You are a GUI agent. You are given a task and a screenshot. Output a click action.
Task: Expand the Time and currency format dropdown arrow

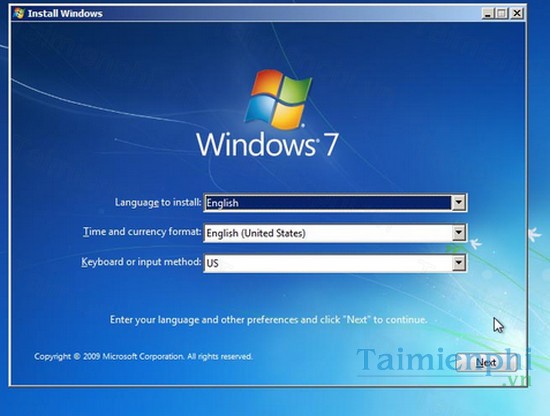tap(458, 233)
